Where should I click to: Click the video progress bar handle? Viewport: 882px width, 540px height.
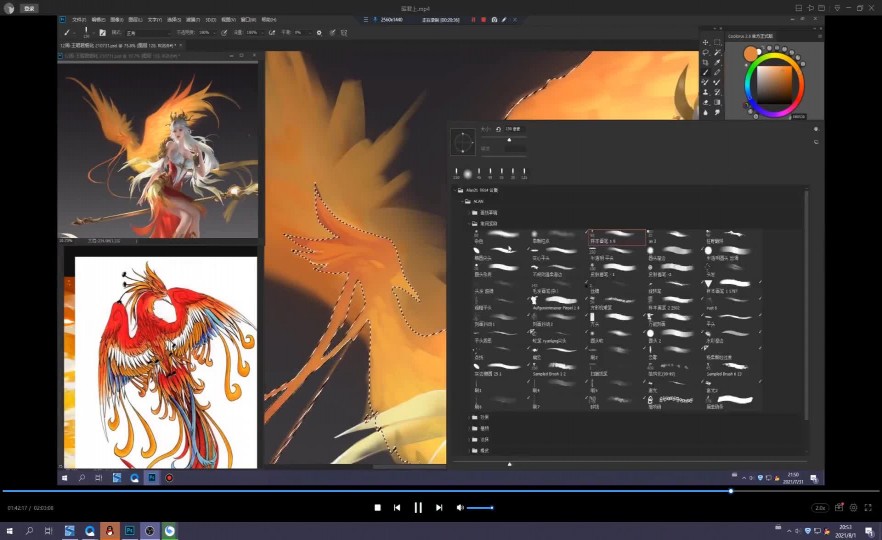coord(731,491)
